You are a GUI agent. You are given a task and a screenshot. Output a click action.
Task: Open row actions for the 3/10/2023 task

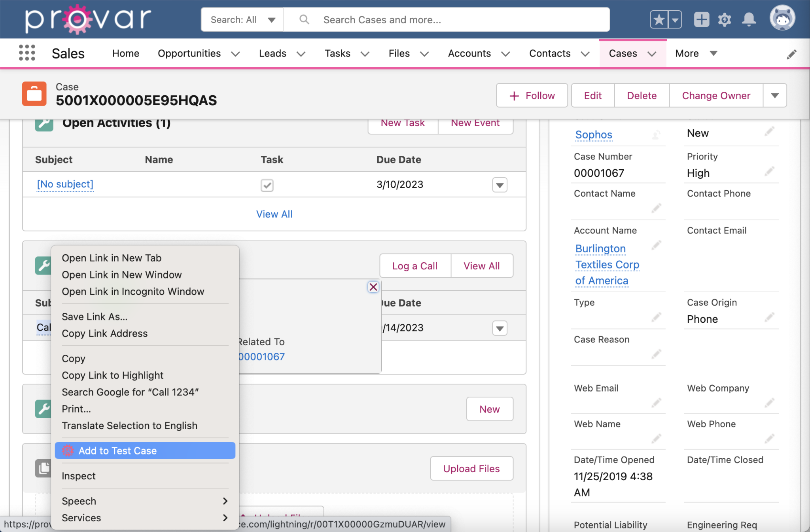tap(499, 185)
